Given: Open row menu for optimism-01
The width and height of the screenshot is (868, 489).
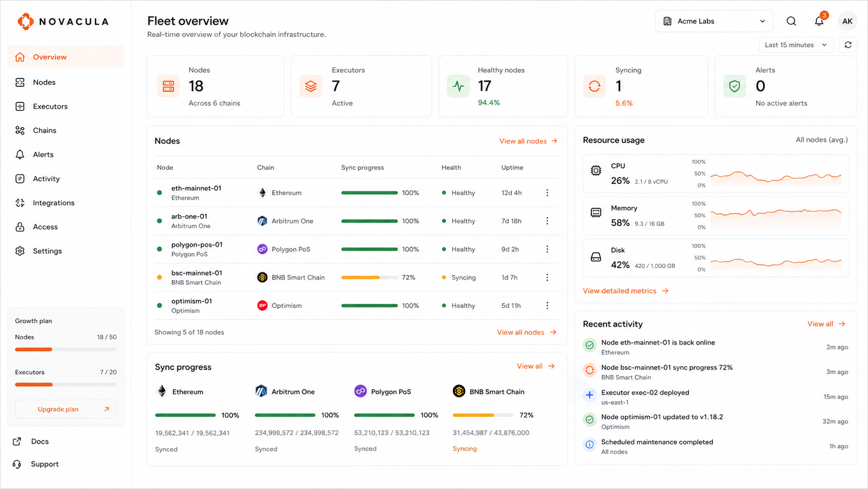Looking at the screenshot, I should pos(547,306).
